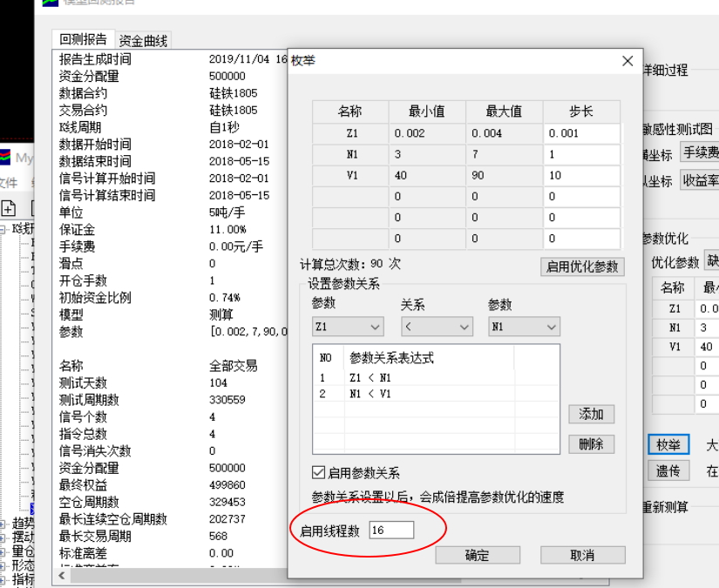Open the 手续费 dropdown in sensitivity panel
Image resolution: width=719 pixels, height=588 pixels.
pyautogui.click(x=700, y=152)
